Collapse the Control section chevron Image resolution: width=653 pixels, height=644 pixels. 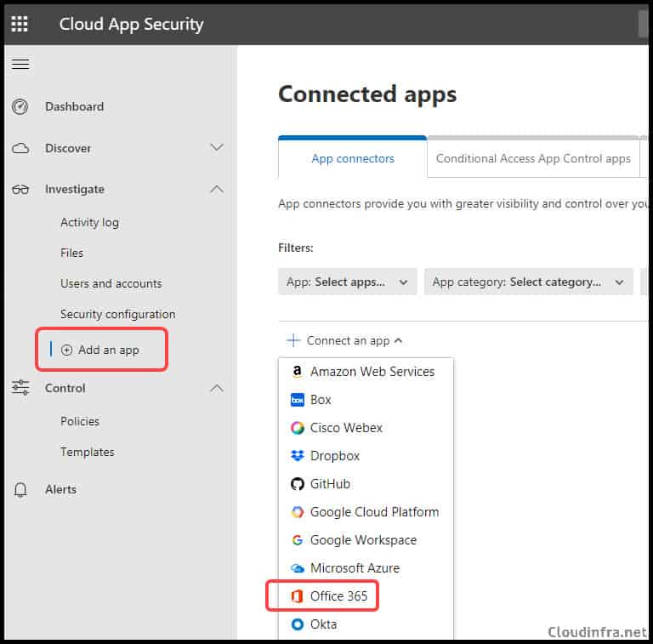[217, 388]
